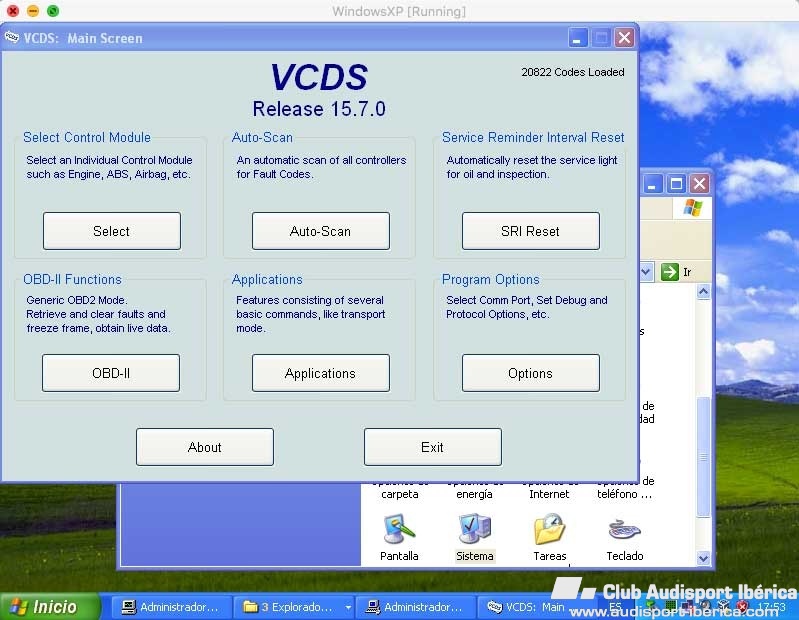Click the Explorer vertical scrollbar thumb
Viewport: 799px width, 620px height.
coord(703,457)
